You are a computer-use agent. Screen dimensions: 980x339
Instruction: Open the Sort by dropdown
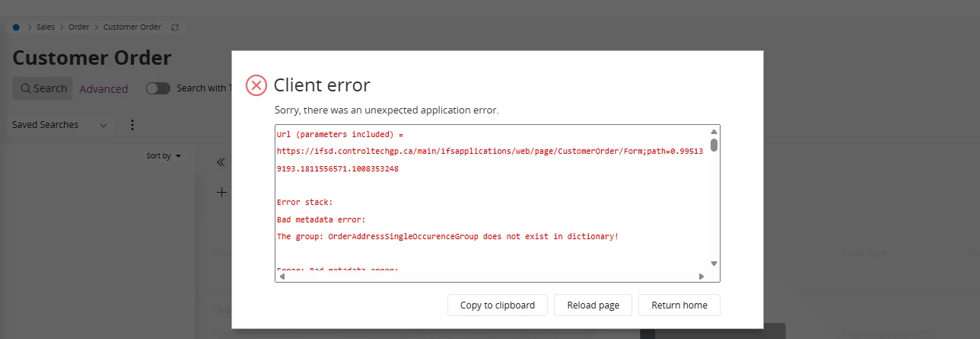164,155
